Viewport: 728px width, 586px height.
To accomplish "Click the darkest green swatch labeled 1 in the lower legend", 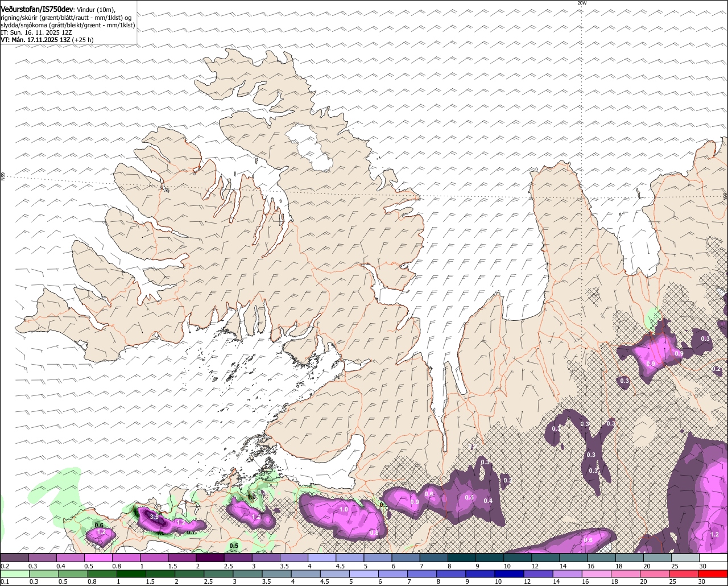I will 133,573.
